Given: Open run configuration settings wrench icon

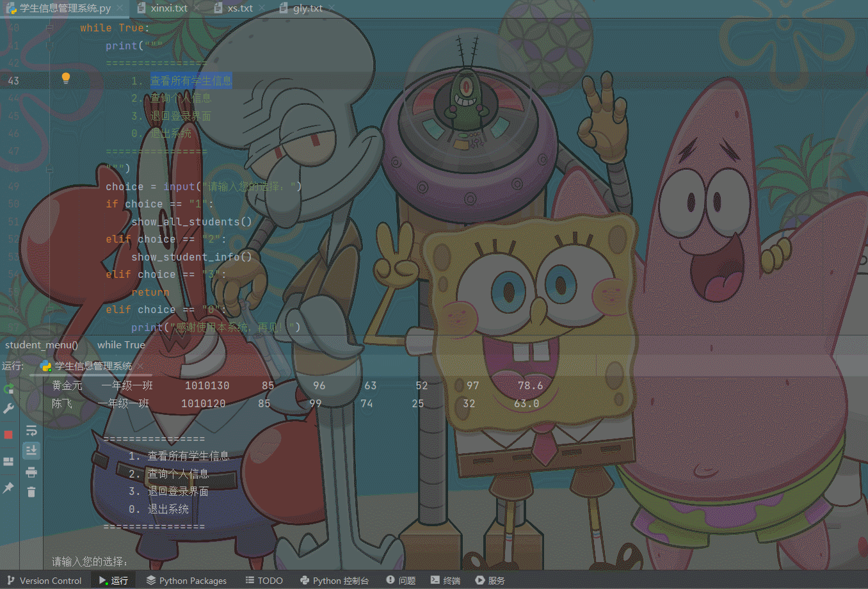Looking at the screenshot, I should pyautogui.click(x=8, y=408).
